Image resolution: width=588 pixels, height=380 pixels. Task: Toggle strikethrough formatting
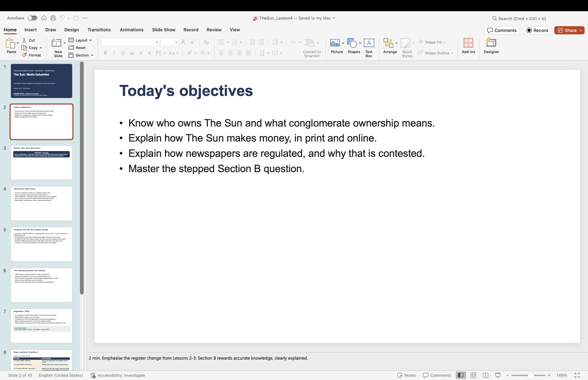pyautogui.click(x=132, y=53)
